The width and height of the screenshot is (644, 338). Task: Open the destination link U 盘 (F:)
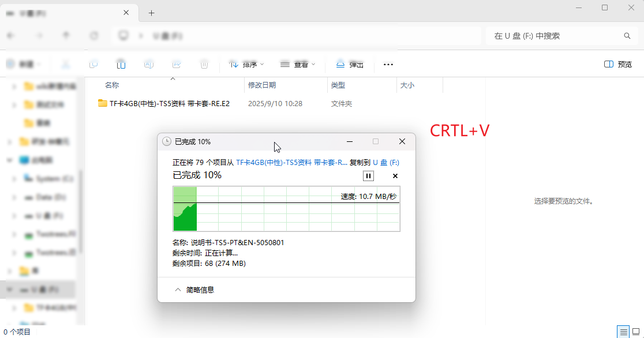[386, 163]
